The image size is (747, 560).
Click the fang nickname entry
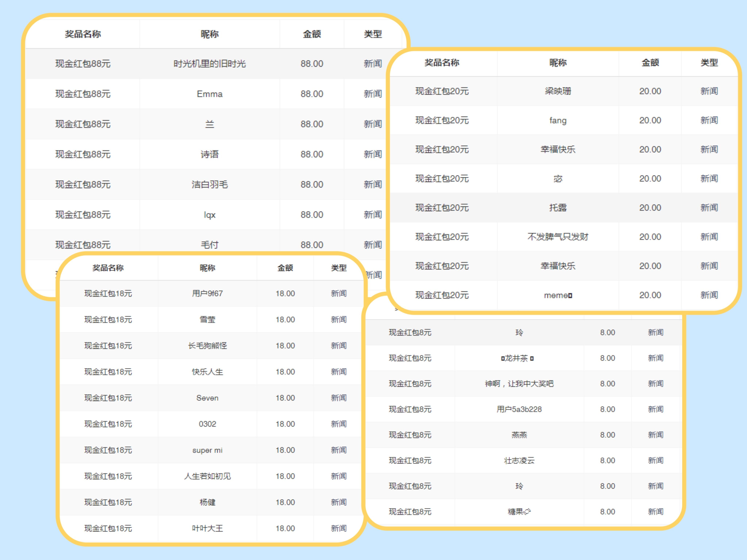(x=558, y=120)
